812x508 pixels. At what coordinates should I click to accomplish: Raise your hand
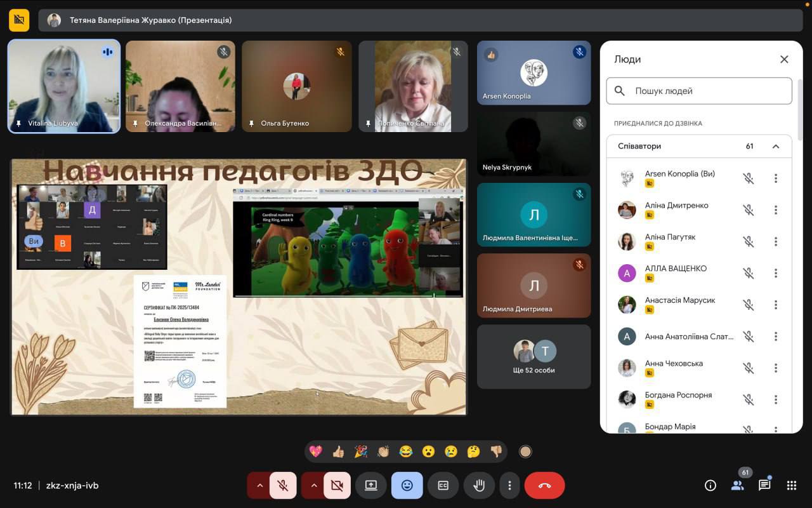(480, 486)
